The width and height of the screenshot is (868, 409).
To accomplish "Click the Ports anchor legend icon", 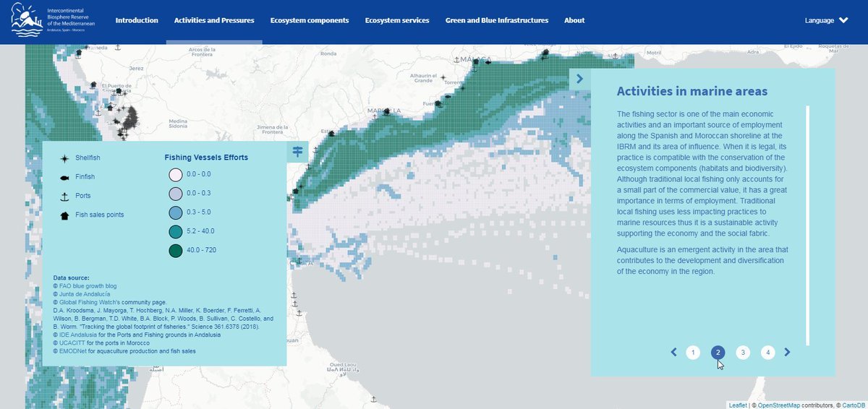I will coord(64,196).
